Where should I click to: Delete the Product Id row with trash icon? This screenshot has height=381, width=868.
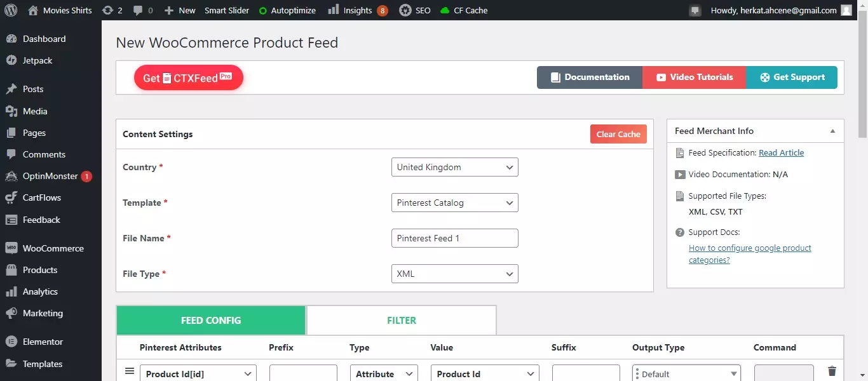click(832, 371)
